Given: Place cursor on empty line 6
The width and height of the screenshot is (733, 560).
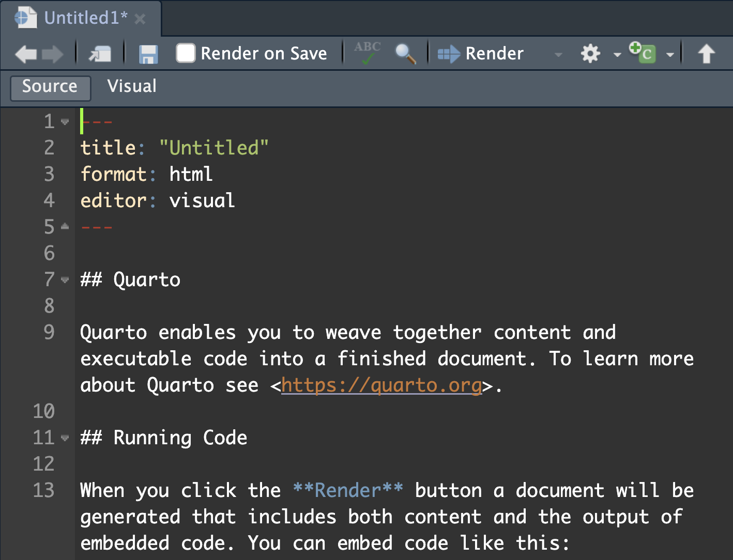Looking at the screenshot, I should 403,254.
